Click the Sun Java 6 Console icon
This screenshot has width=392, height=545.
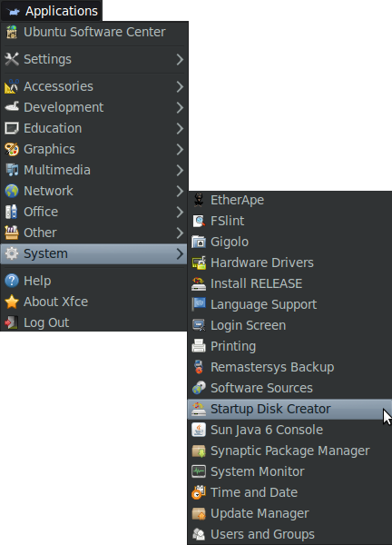199,430
